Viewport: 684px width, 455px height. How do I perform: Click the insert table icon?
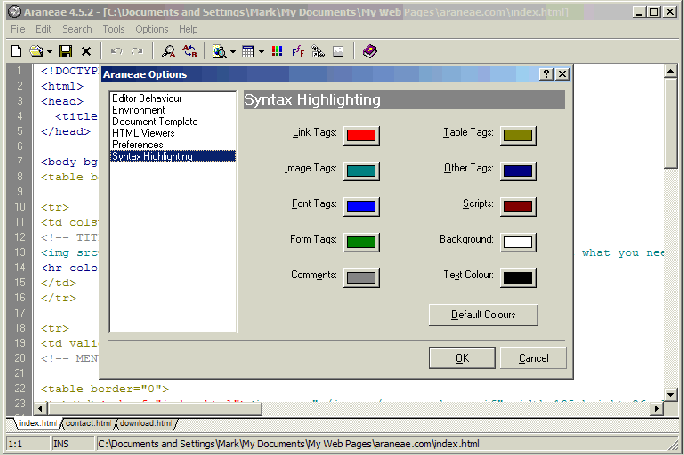click(248, 51)
